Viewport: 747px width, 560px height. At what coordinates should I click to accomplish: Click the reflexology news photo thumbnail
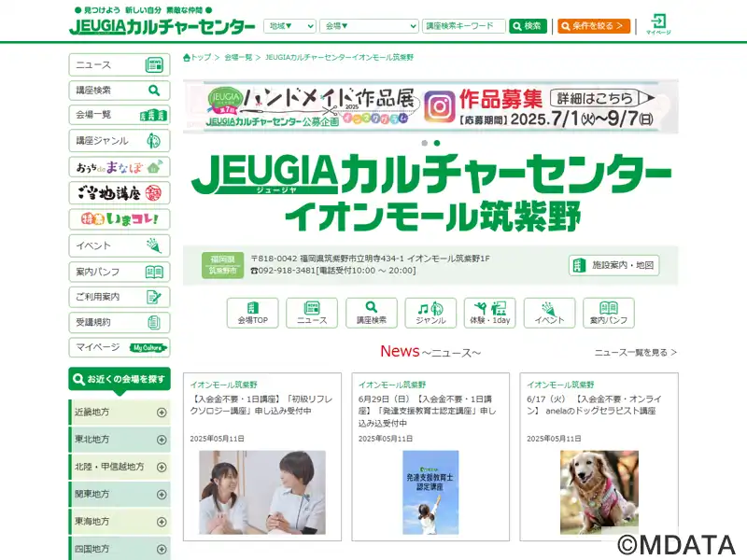click(262, 493)
